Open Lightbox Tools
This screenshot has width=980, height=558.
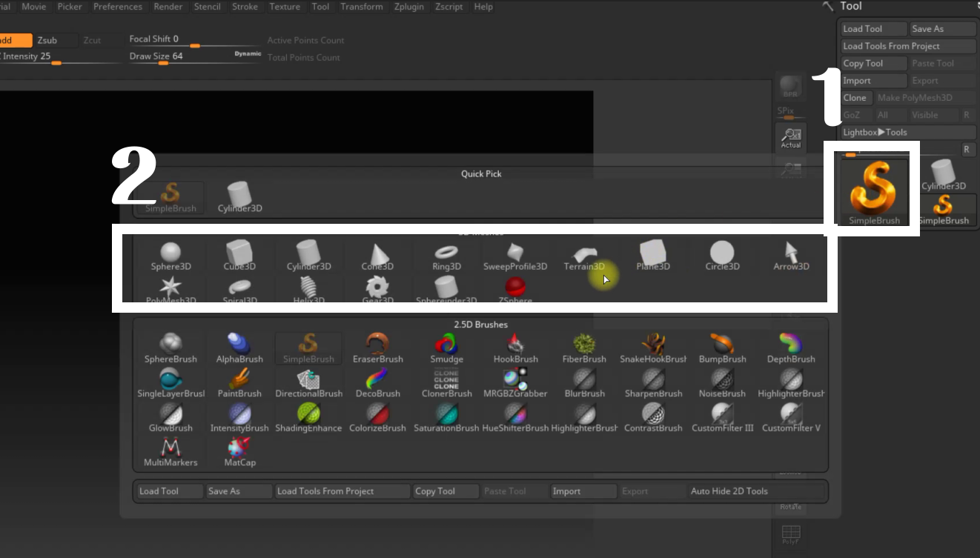(x=908, y=132)
